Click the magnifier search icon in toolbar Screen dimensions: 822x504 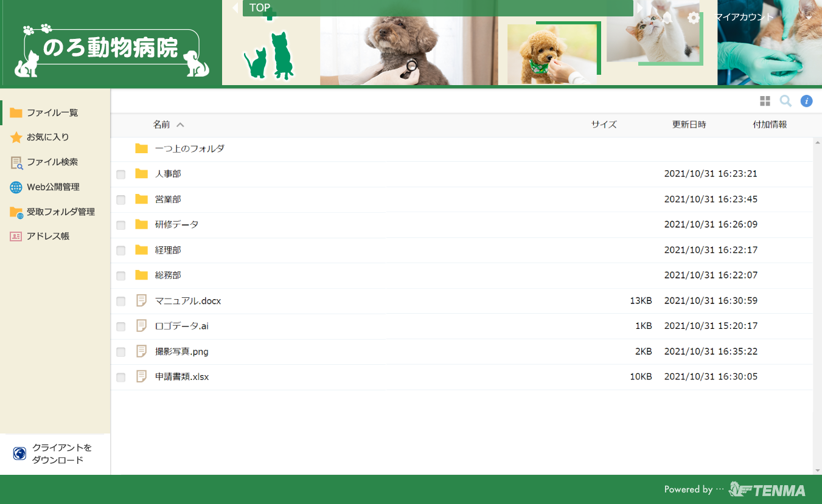pos(785,101)
